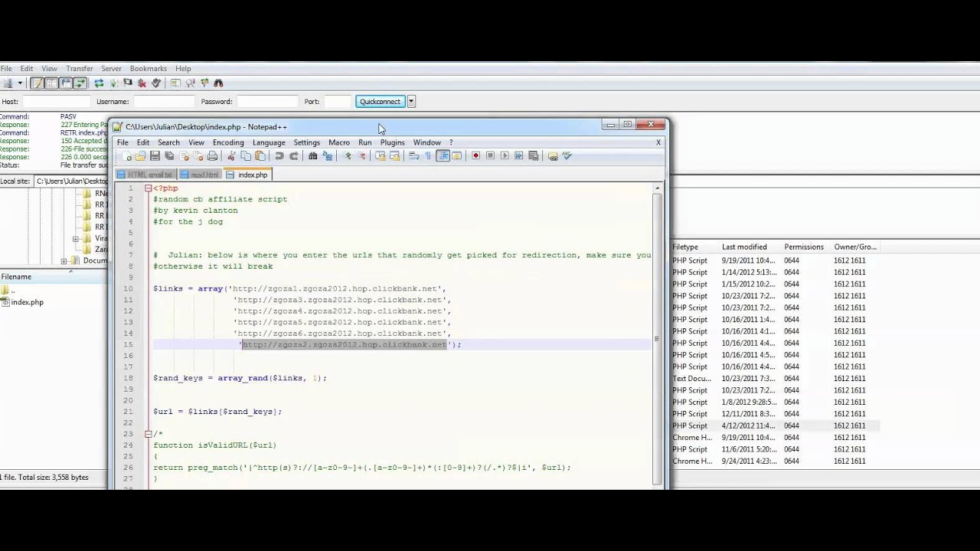
Task: Click FileZilla cancel current operation icon
Action: [129, 83]
